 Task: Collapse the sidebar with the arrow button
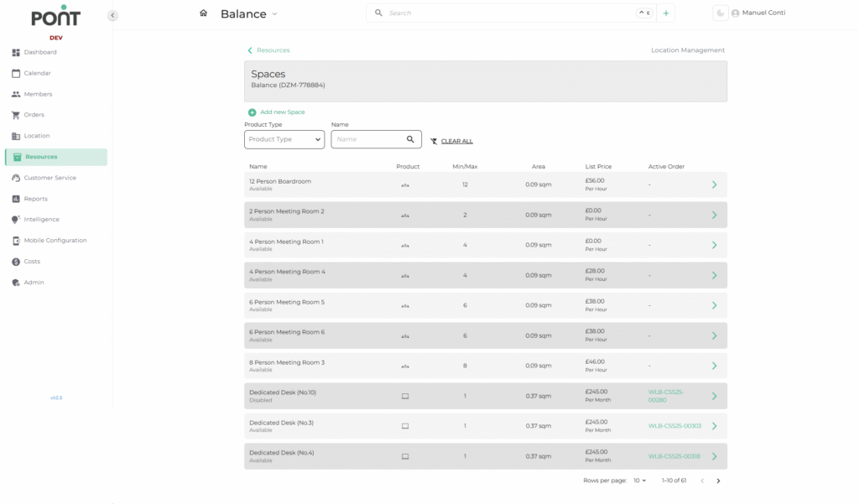112,15
